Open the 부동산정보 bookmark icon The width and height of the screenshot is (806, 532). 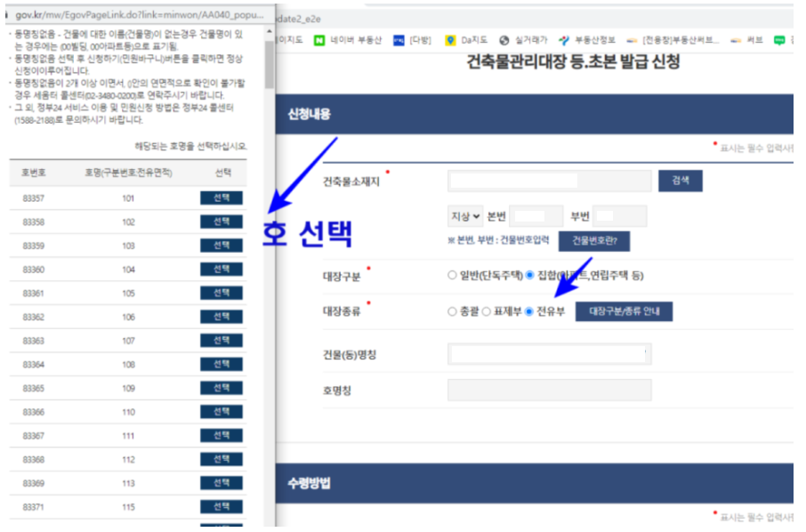[x=561, y=39]
